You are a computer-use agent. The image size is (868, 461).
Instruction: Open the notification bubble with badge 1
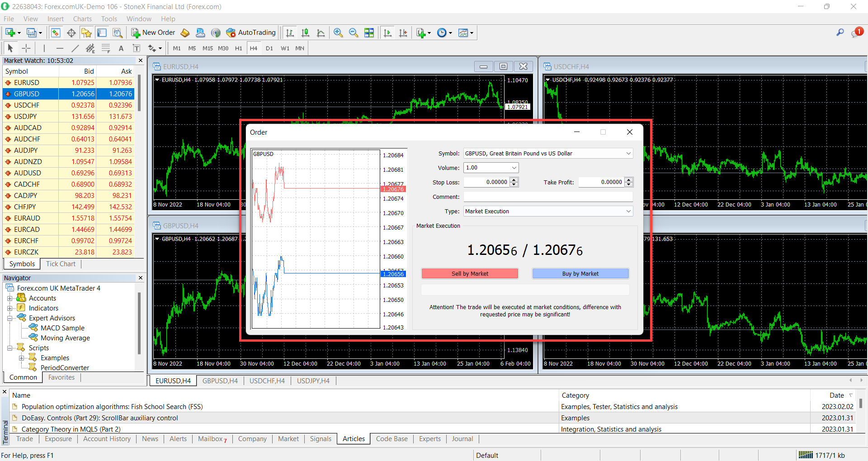857,32
